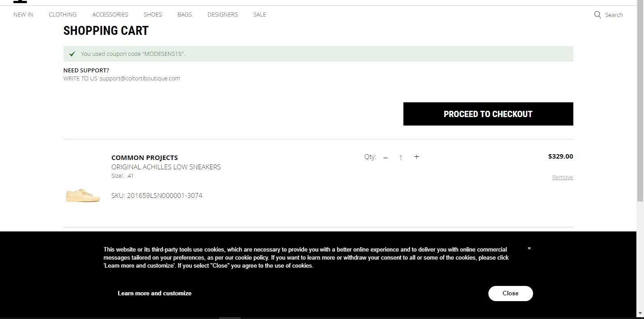
Task: Open the CLOTHING menu
Action: [x=63, y=14]
